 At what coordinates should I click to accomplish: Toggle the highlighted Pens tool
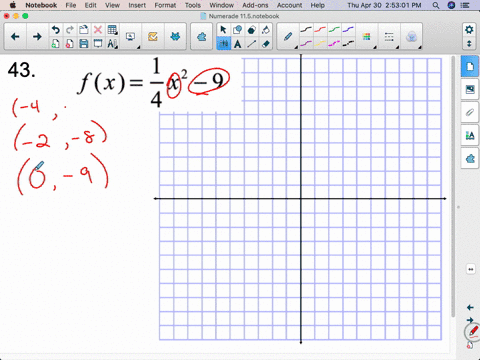pyautogui.click(x=223, y=44)
